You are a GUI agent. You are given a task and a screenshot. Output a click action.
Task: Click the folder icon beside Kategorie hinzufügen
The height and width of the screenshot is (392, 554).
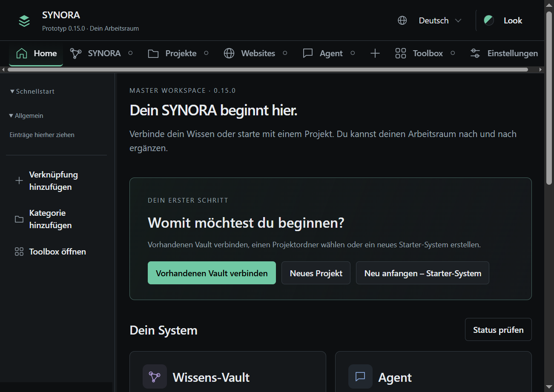19,219
